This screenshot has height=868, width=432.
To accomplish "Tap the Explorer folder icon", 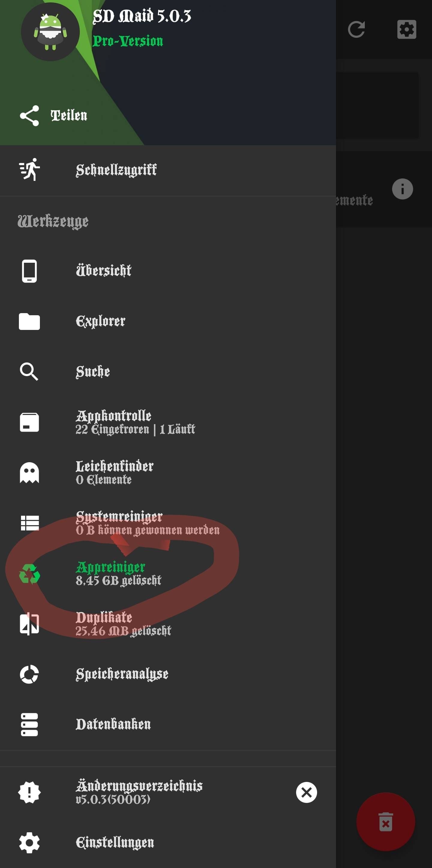I will click(x=29, y=321).
